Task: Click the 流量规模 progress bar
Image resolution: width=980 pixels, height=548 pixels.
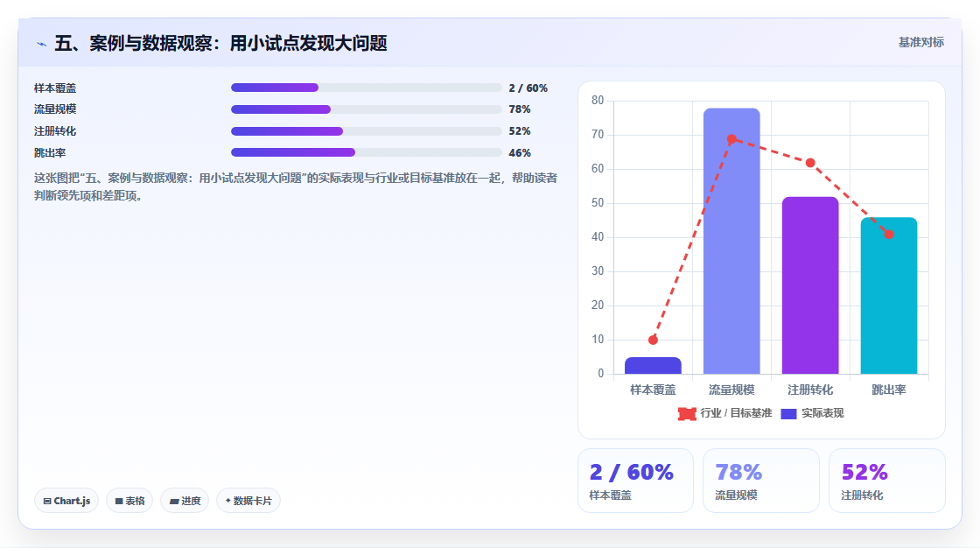Action: pyautogui.click(x=367, y=109)
